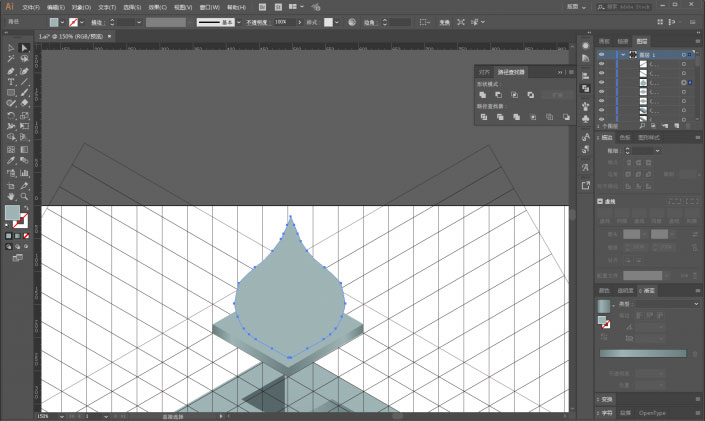Click the Merge pathfinder icon
The width and height of the screenshot is (705, 421).
pos(516,117)
